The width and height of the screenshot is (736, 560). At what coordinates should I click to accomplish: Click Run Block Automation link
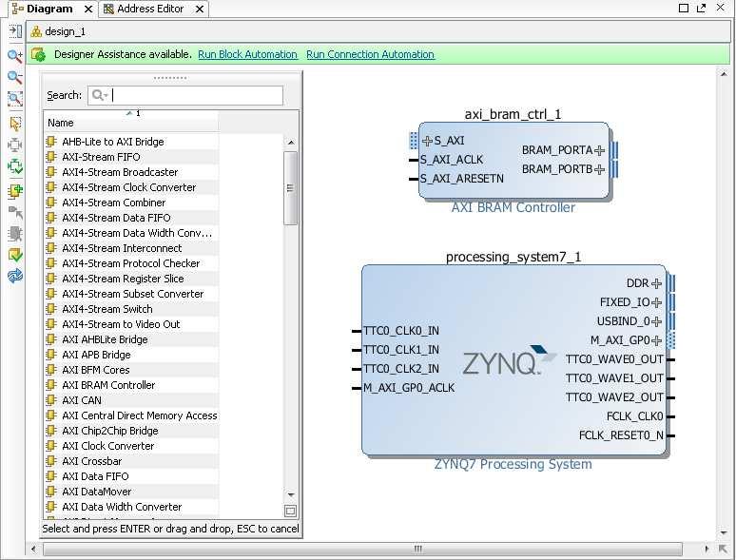point(247,54)
